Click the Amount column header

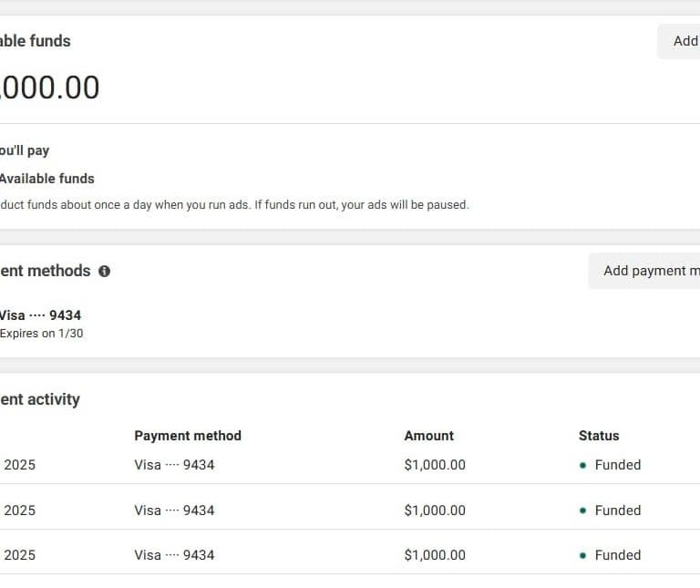[x=428, y=436]
